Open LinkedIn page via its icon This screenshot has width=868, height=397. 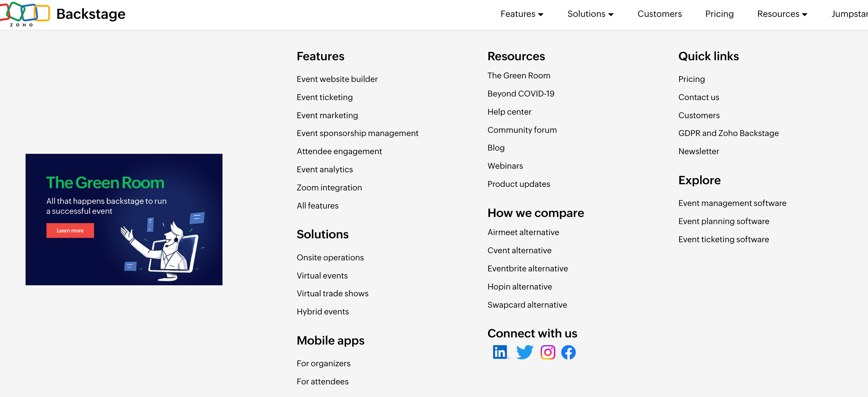(500, 352)
